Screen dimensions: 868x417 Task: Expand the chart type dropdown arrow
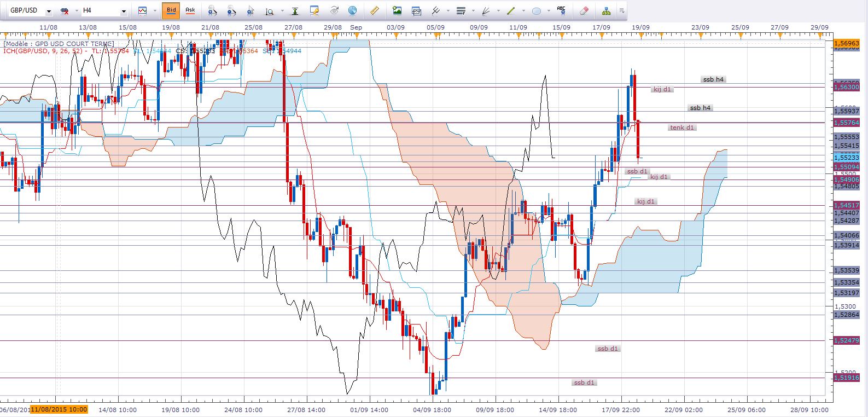[155, 11]
